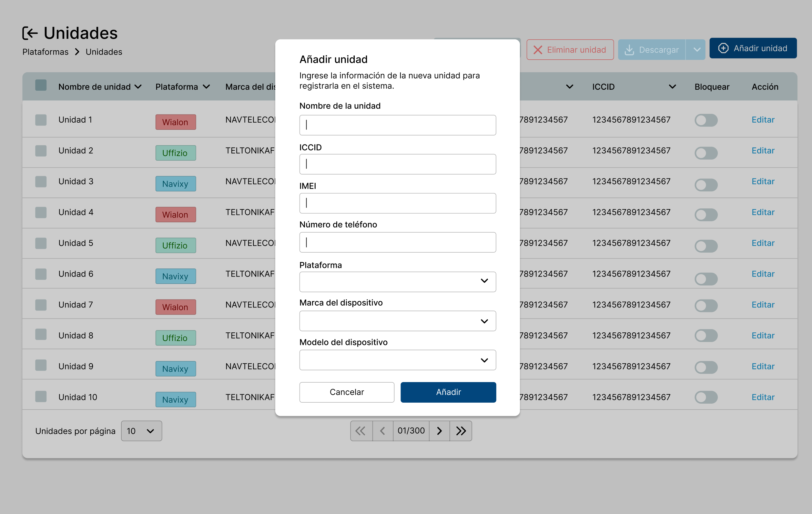
Task: Click Añadir unidad plus button in header
Action: tap(753, 48)
